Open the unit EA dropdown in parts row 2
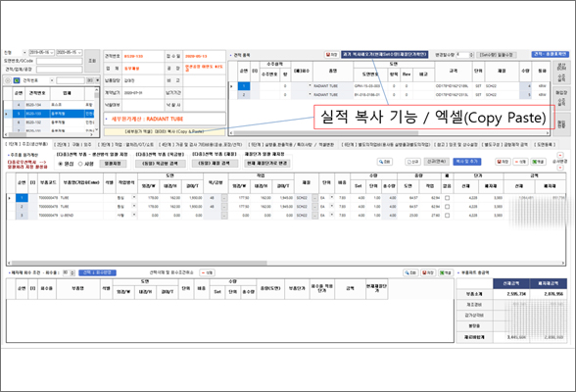Viewport: 576px width, 392px height. pyautogui.click(x=332, y=207)
